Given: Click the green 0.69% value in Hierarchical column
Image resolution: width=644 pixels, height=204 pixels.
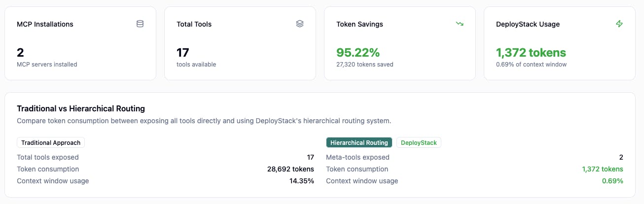Looking at the screenshot, I should (612, 181).
